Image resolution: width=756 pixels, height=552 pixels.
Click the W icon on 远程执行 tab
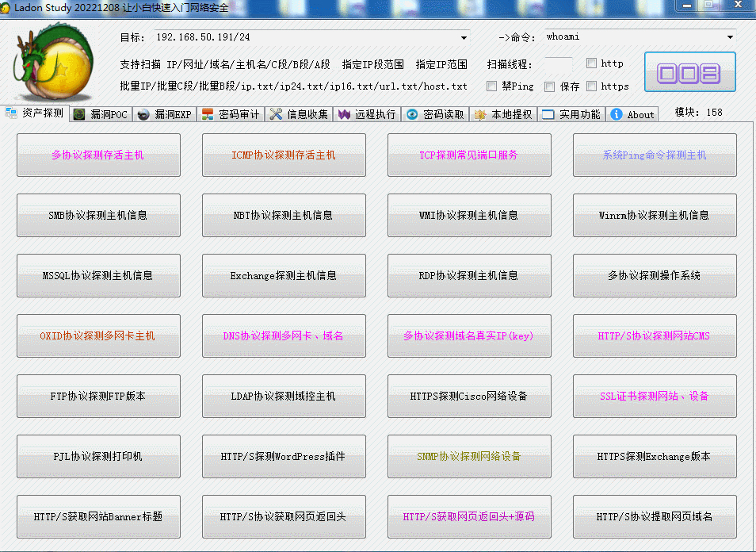(342, 113)
